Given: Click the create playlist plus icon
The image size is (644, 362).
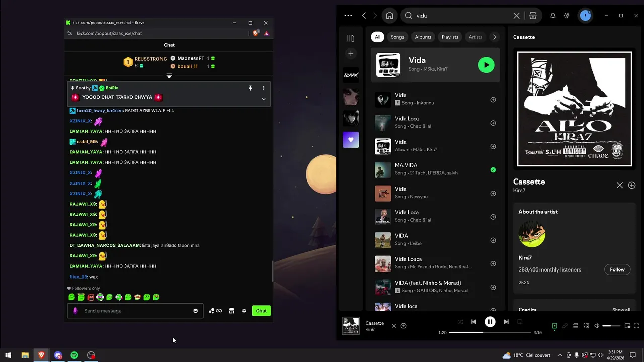Looking at the screenshot, I should pos(351,54).
